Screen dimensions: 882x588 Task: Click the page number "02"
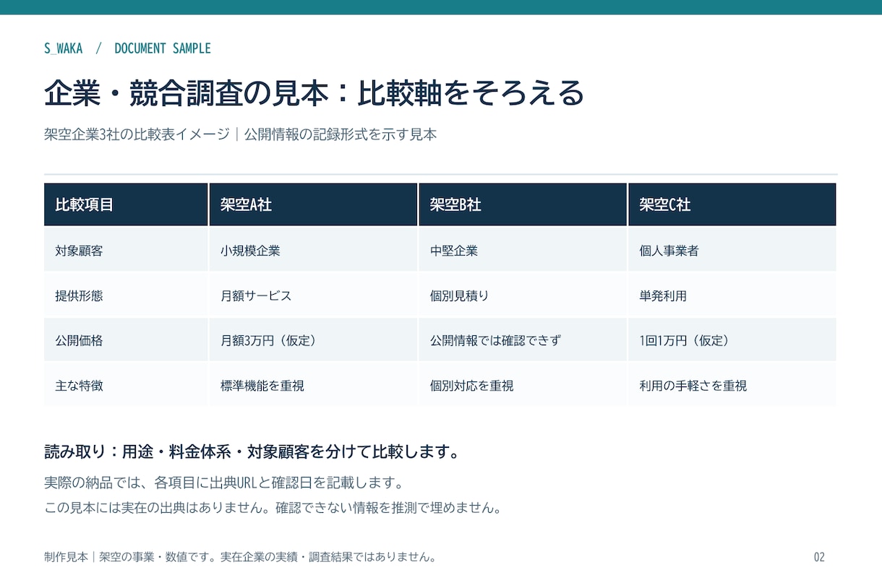click(x=819, y=557)
